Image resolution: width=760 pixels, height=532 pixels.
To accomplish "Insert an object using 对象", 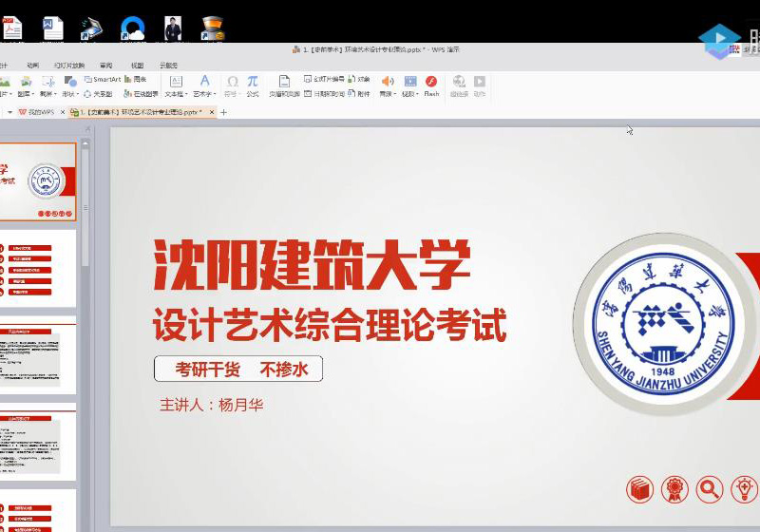I will pyautogui.click(x=359, y=79).
